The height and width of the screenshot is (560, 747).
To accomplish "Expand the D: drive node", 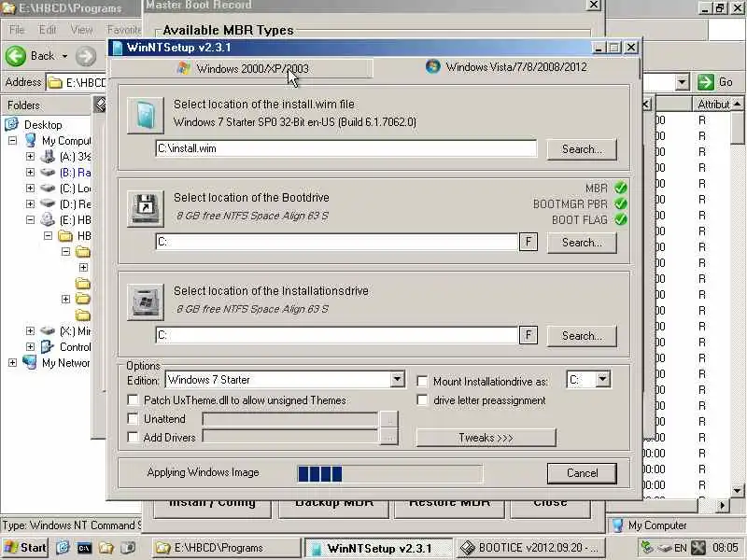I will (30, 203).
